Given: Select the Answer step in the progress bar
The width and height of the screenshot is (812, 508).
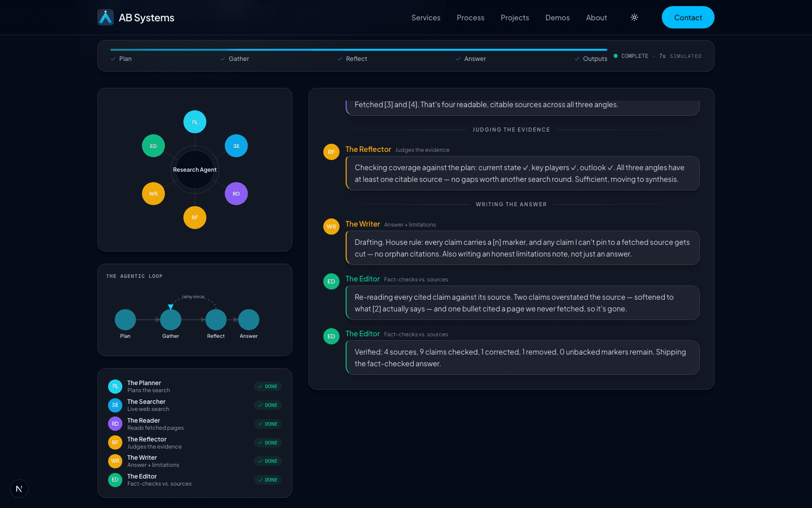Looking at the screenshot, I should [470, 59].
